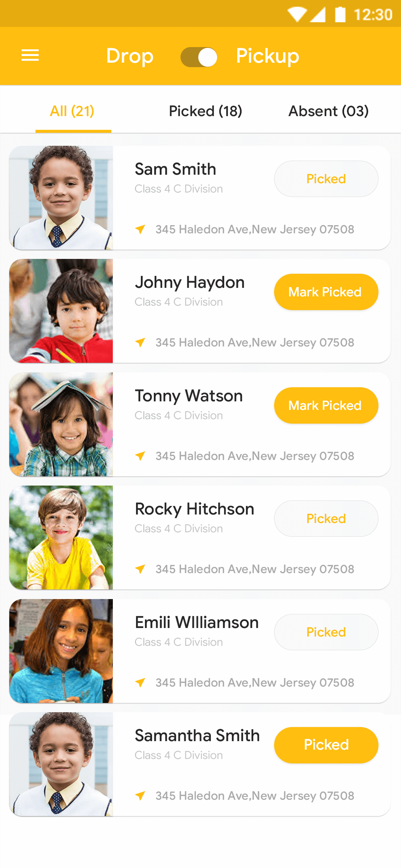401x868 pixels.
Task: Open the Absent (03) tab
Action: [x=329, y=111]
